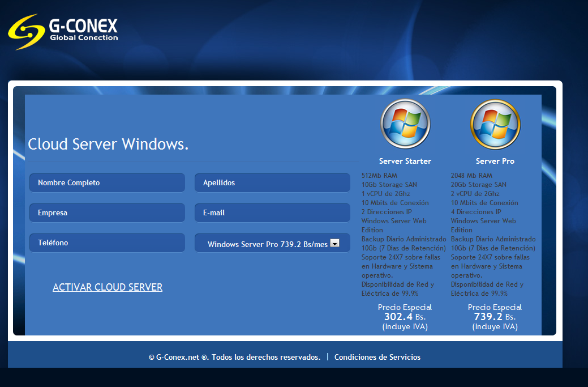Focus the E-mail field

[x=272, y=213]
